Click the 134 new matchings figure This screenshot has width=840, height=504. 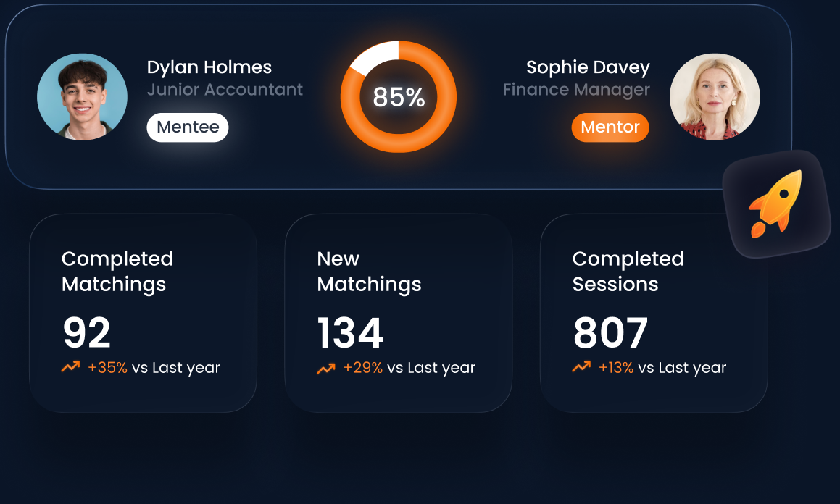pyautogui.click(x=350, y=332)
